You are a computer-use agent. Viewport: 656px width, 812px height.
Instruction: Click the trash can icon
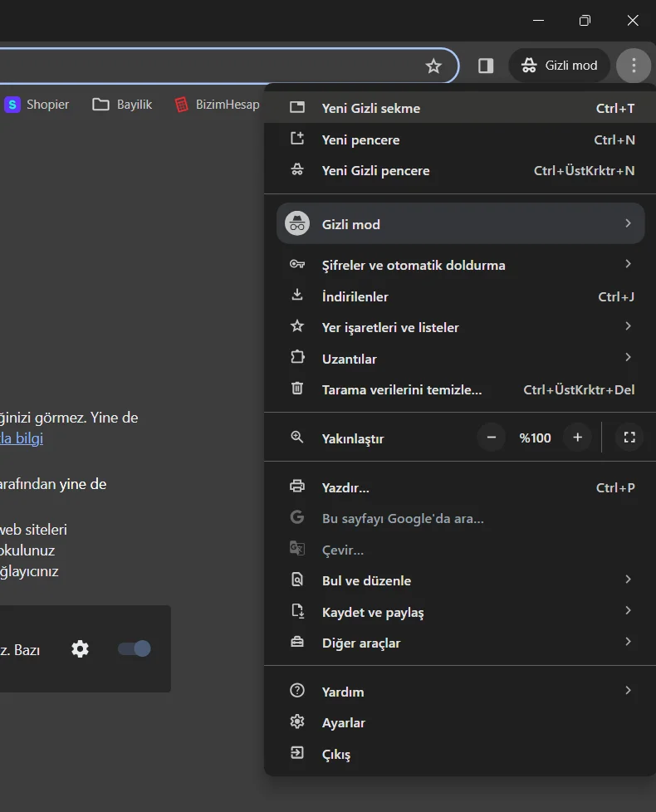point(297,389)
